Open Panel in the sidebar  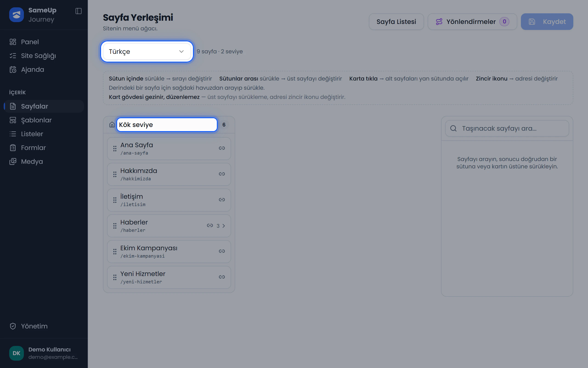tap(44, 42)
